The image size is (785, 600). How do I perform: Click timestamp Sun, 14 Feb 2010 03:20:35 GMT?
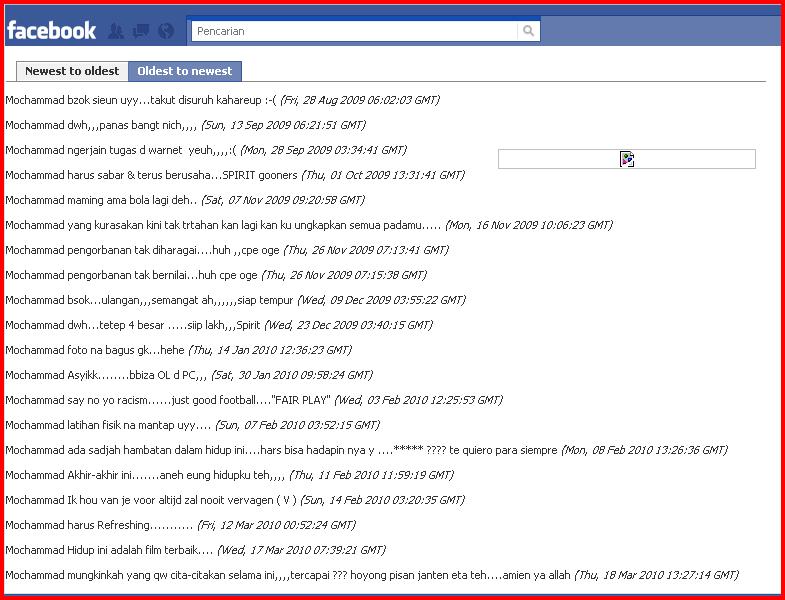pos(382,500)
